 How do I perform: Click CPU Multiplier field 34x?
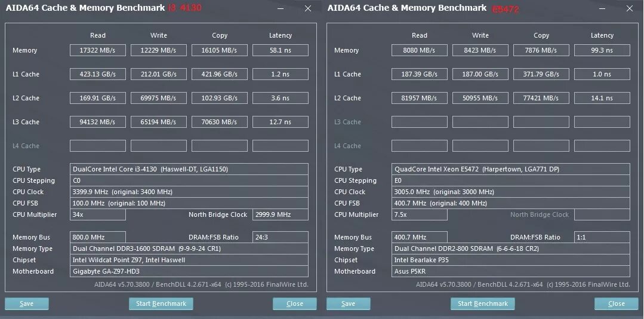[98, 214]
